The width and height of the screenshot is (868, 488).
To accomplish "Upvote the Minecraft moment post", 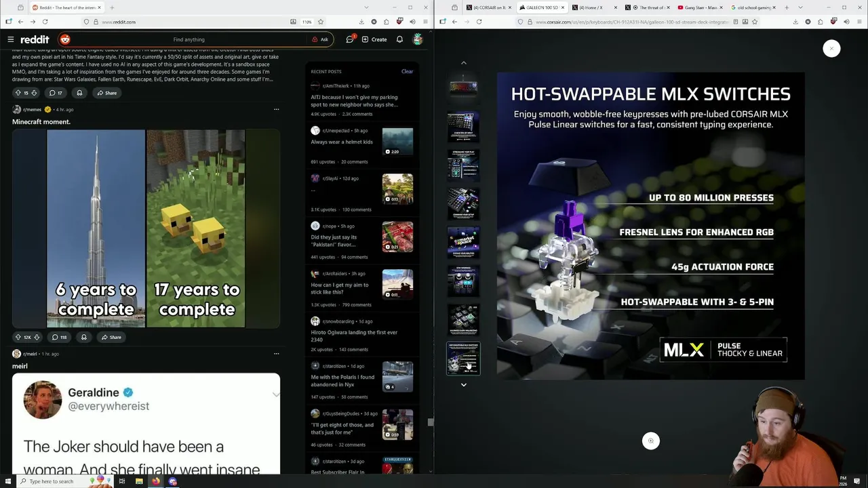I will coord(18,337).
